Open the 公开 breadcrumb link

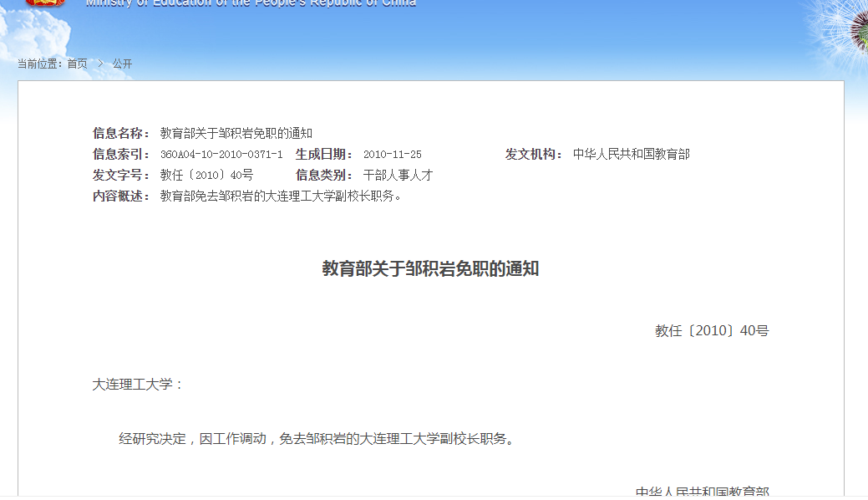click(x=122, y=64)
